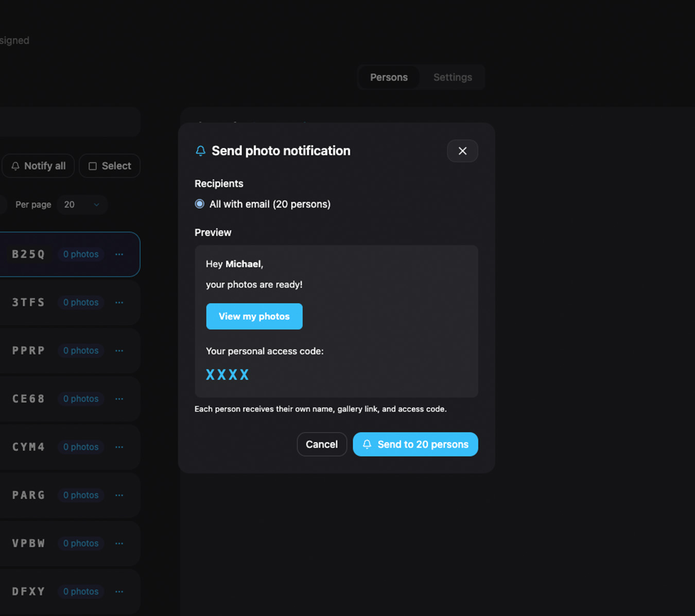Click the View my photos preview button
Viewport: 695px width, 616px height.
pos(254,316)
